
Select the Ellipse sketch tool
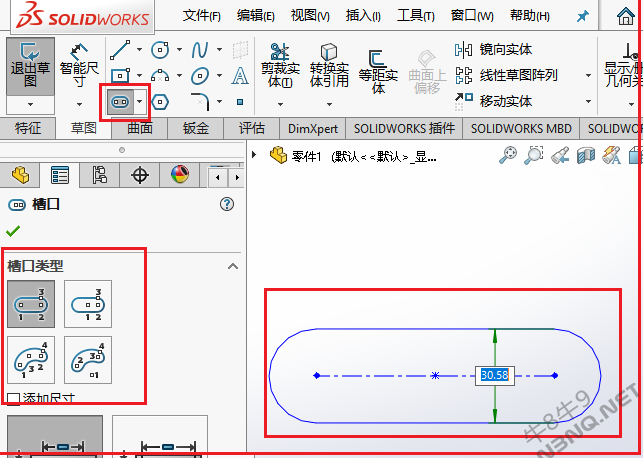[x=200, y=76]
